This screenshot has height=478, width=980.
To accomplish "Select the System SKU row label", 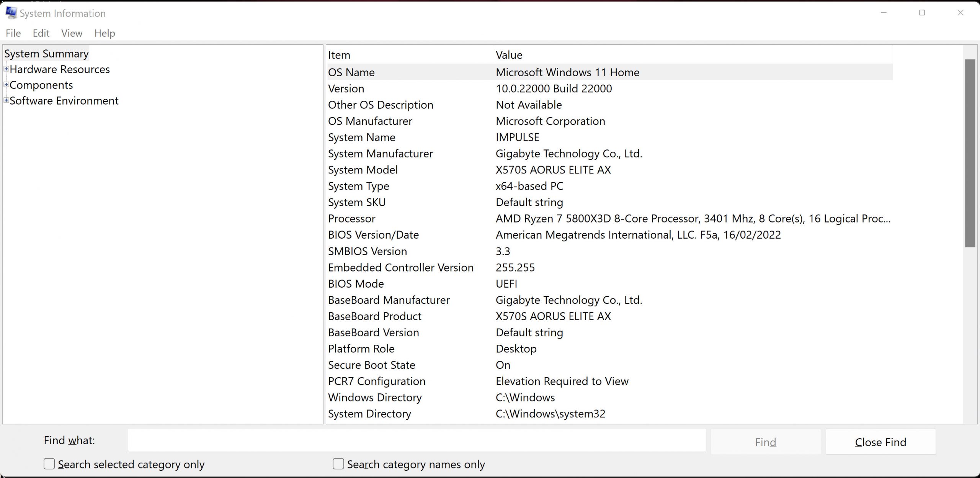I will click(x=357, y=202).
